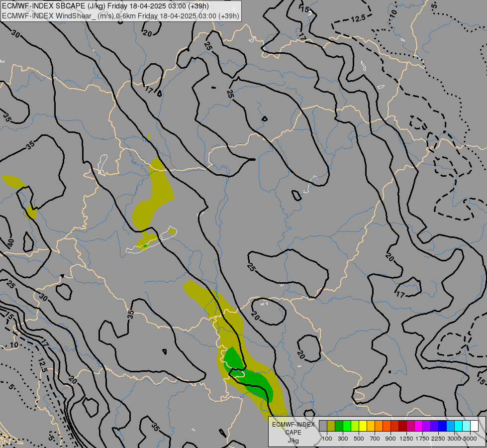The width and height of the screenshot is (487, 448).
Task: Pick the pale cyan swatch before 5000
Action: pyautogui.click(x=466, y=426)
